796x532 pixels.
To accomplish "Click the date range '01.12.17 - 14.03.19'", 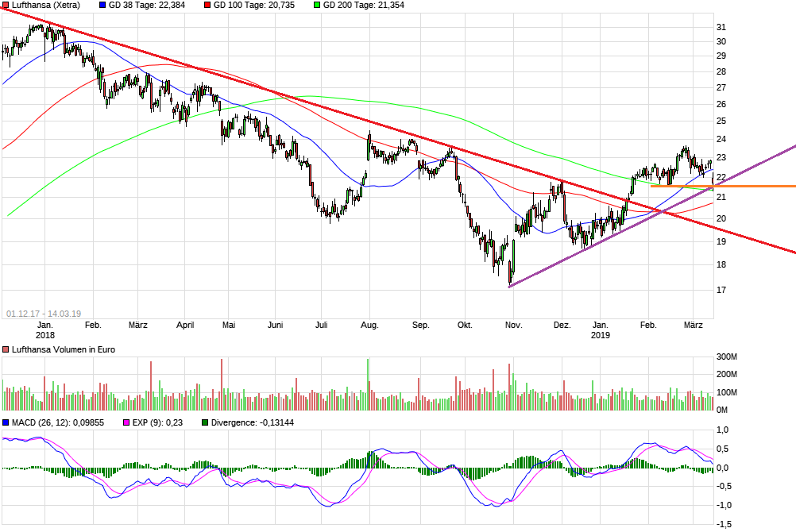I will click(x=44, y=314).
